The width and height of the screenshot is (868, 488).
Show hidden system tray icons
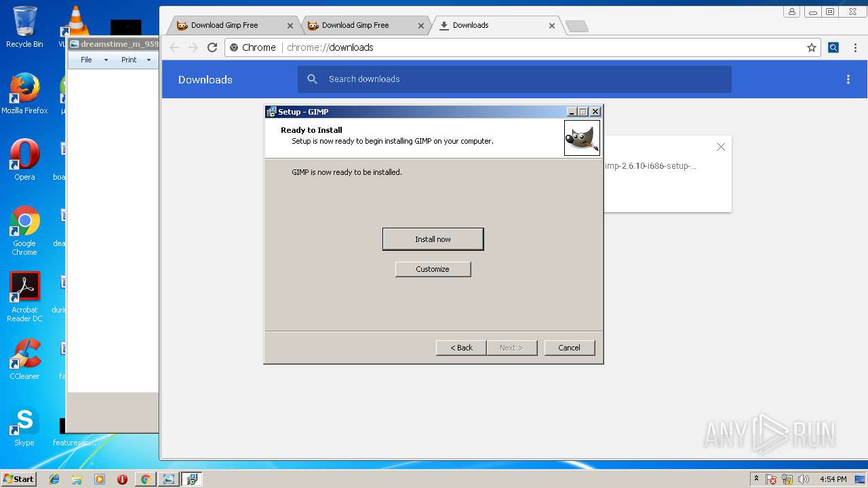click(x=756, y=479)
